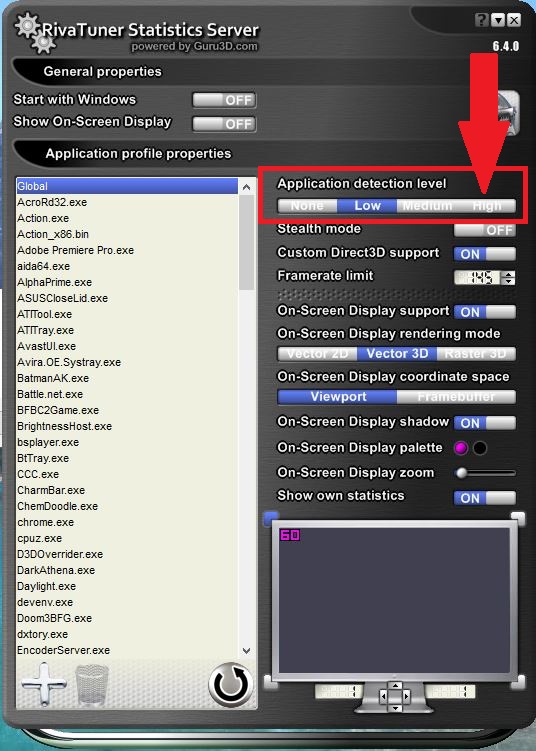The height and width of the screenshot is (751, 536).
Task: Toggle Stealth mode switch
Action: (485, 230)
